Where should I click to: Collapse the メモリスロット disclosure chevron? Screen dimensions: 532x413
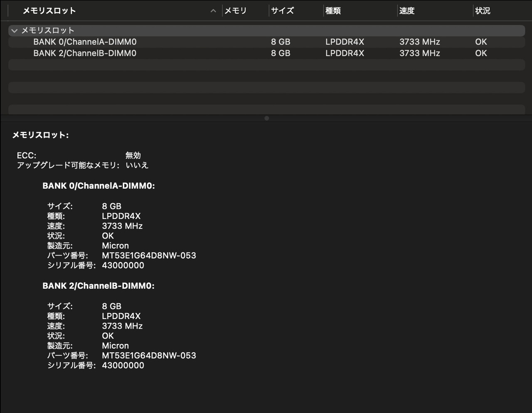pos(15,31)
